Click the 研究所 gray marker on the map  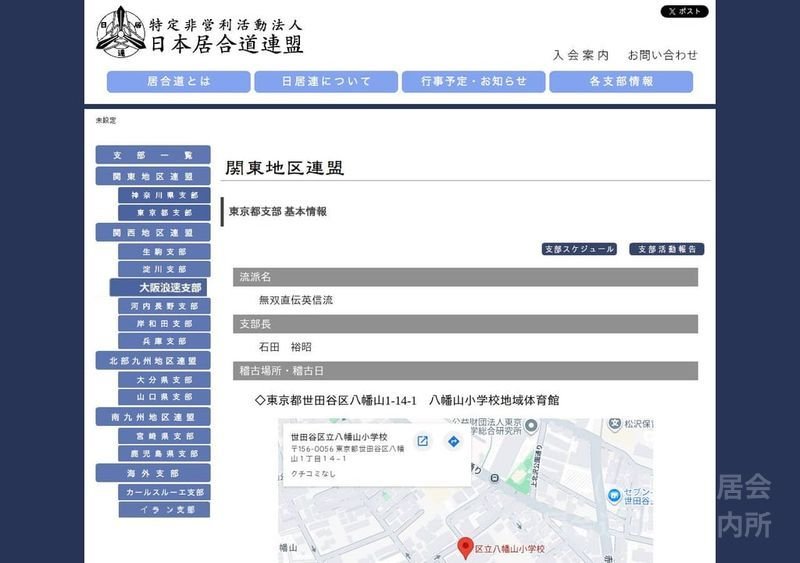(531, 425)
